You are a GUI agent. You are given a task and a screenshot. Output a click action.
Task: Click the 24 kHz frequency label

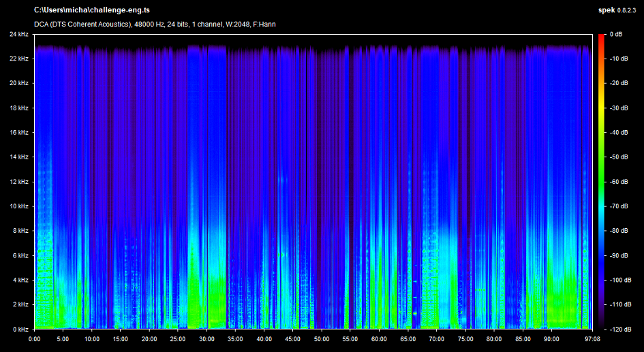point(18,34)
